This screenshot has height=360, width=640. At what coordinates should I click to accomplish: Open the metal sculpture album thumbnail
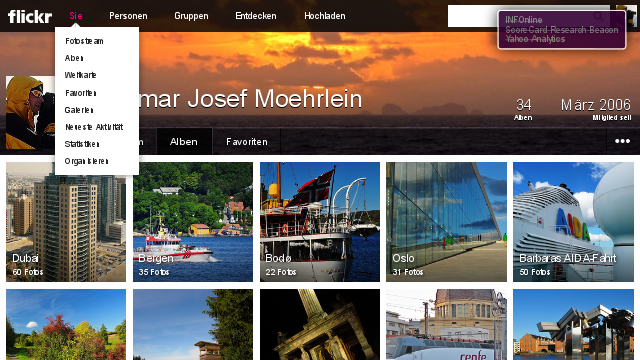click(573, 324)
